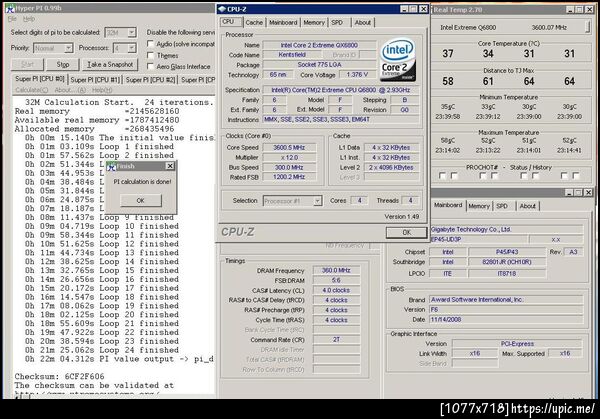Click the Calculate(C) menu in Super PI
The image size is (600, 419).
(x=32, y=90)
